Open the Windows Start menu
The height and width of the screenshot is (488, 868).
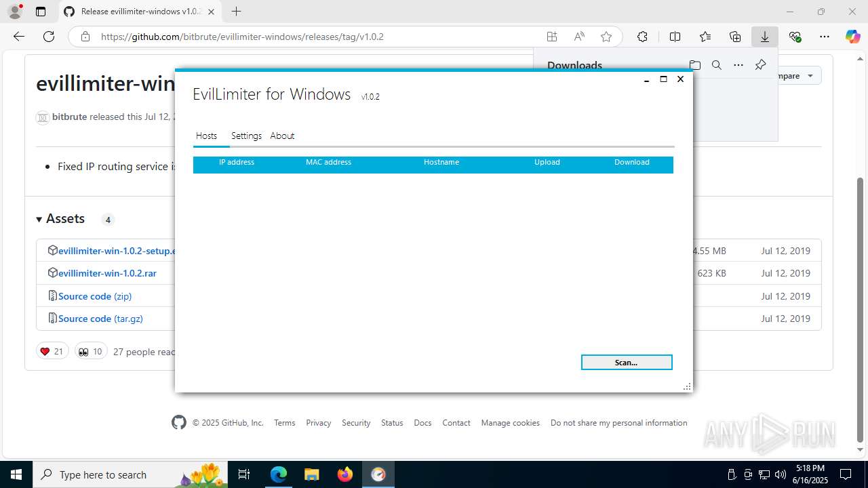(x=16, y=474)
